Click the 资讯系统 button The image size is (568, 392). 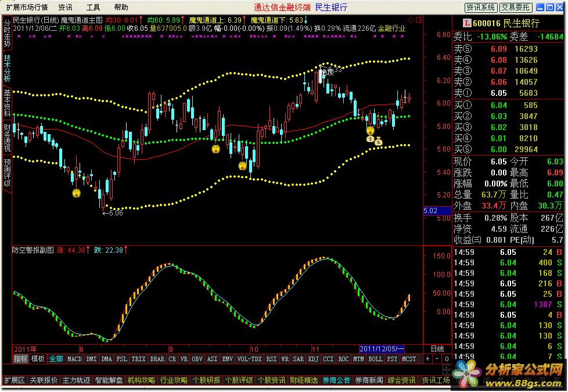481,7
